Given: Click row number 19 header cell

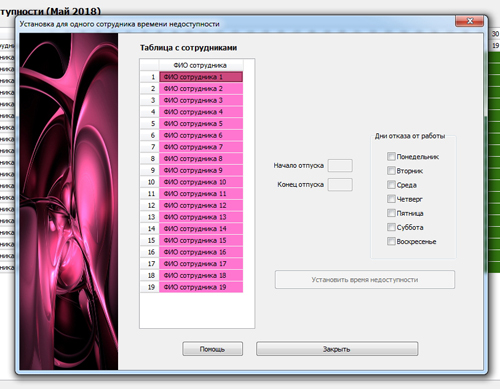Looking at the screenshot, I should [x=150, y=287].
